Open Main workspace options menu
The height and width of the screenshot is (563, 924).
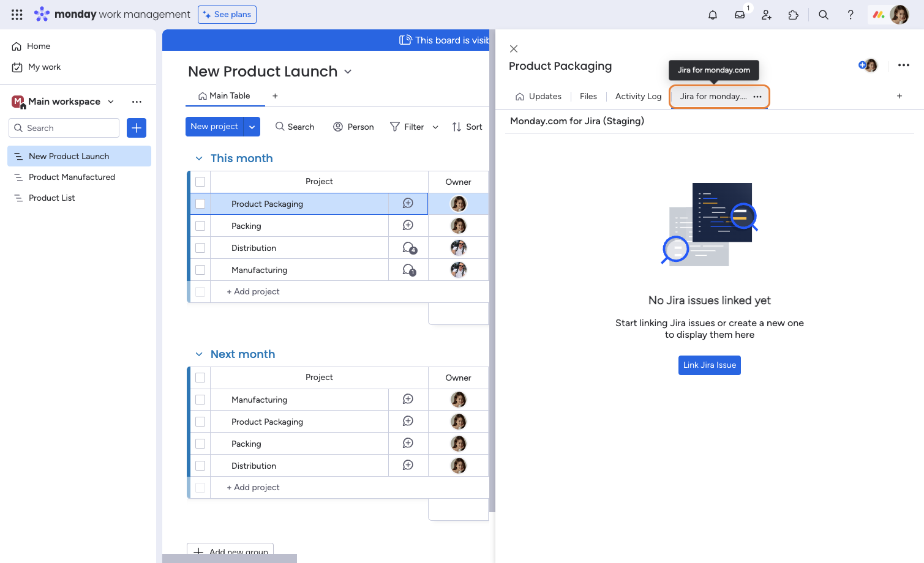tap(137, 102)
